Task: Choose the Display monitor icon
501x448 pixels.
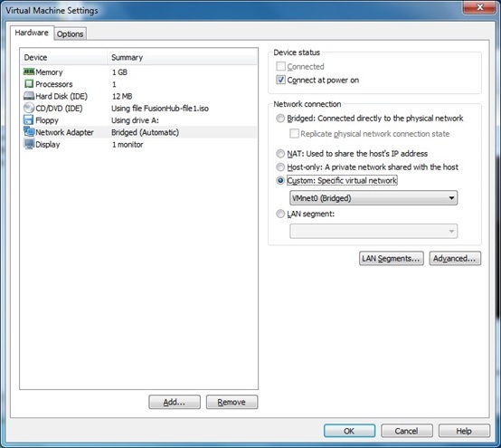Action: 29,144
